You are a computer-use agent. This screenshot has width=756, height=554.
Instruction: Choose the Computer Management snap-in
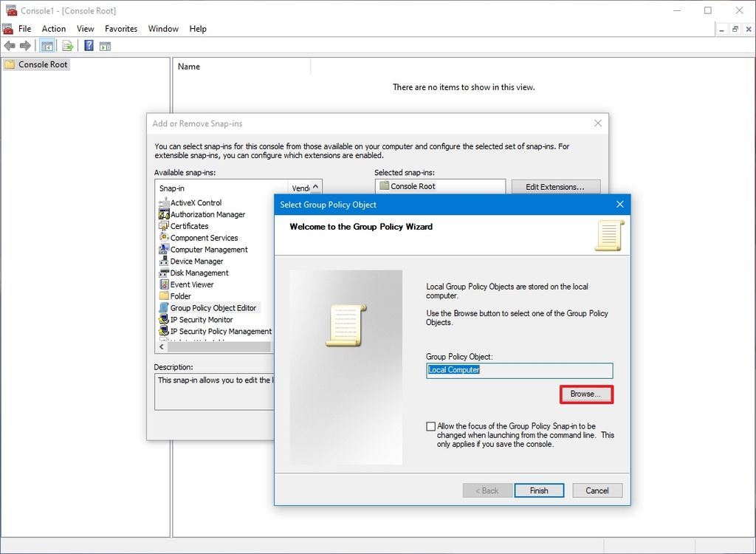click(x=206, y=249)
